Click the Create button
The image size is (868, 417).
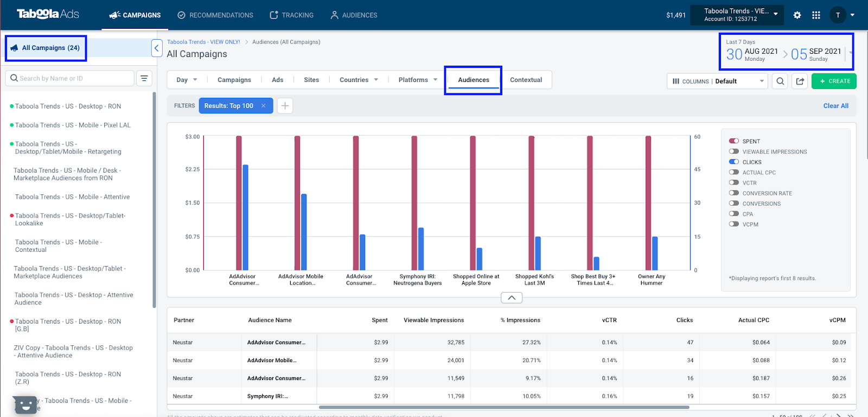pyautogui.click(x=834, y=81)
